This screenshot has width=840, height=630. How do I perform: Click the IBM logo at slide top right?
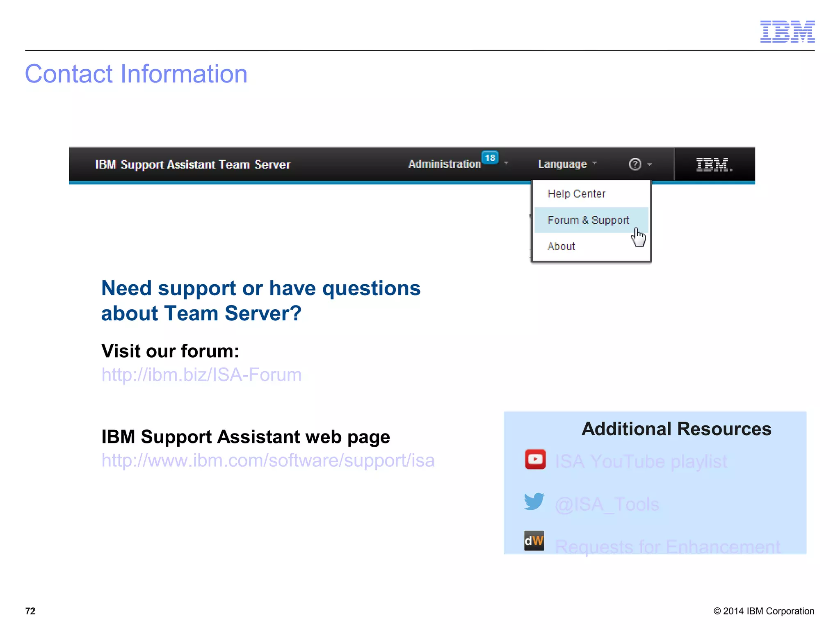(787, 32)
